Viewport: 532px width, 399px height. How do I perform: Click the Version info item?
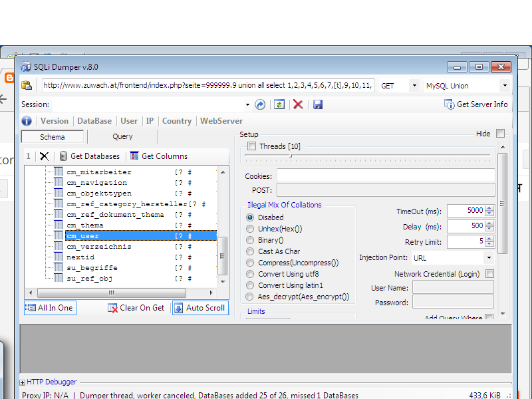click(x=55, y=121)
